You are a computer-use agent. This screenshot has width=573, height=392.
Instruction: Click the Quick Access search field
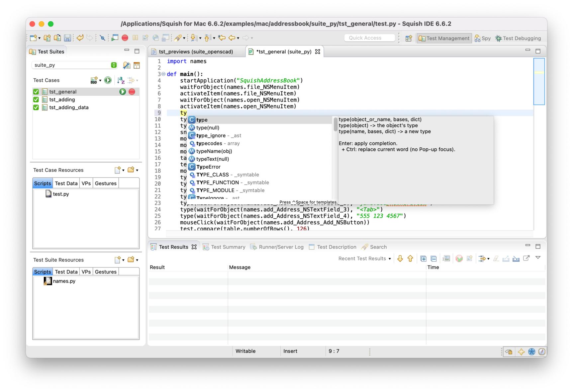click(x=369, y=38)
